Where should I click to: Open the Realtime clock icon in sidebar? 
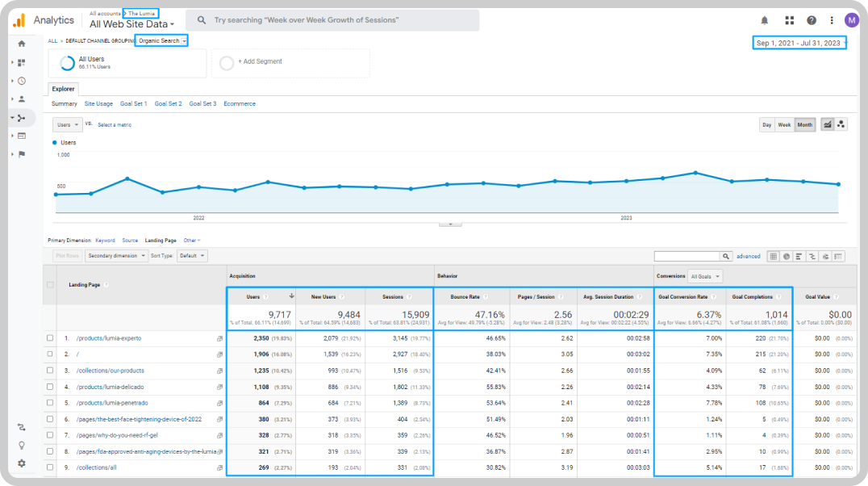22,81
